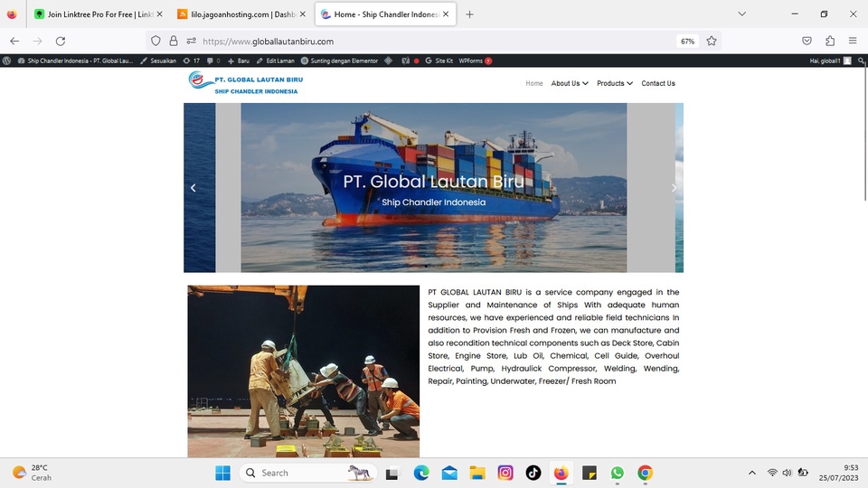
Task: Show the previous slide with left arrow
Action: 193,188
